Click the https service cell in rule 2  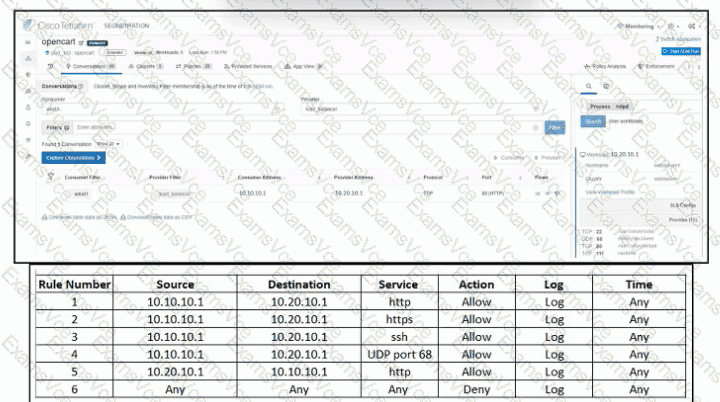click(x=399, y=319)
